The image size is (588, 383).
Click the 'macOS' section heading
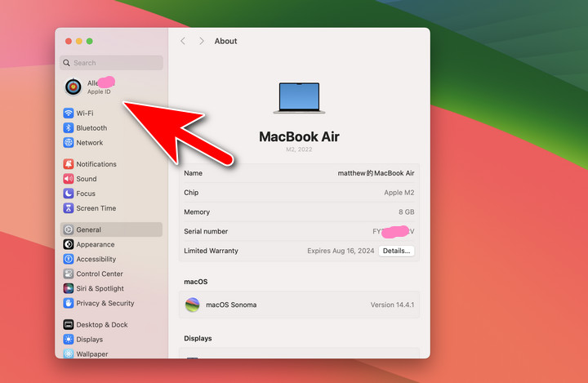click(x=195, y=282)
